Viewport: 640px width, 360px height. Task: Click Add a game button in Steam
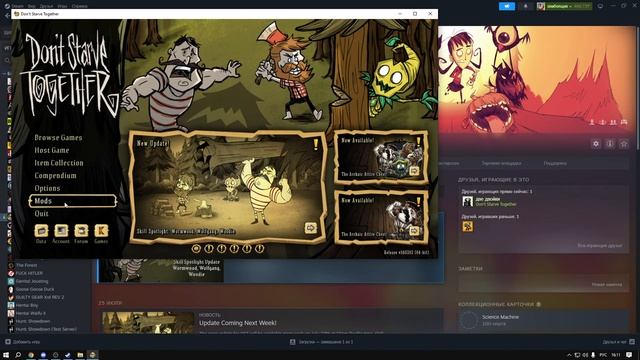click(23, 342)
